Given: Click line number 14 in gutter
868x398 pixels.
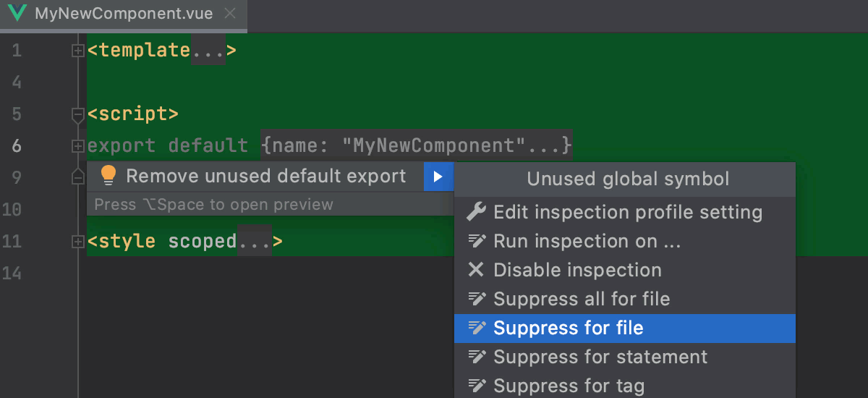Looking at the screenshot, I should point(12,274).
